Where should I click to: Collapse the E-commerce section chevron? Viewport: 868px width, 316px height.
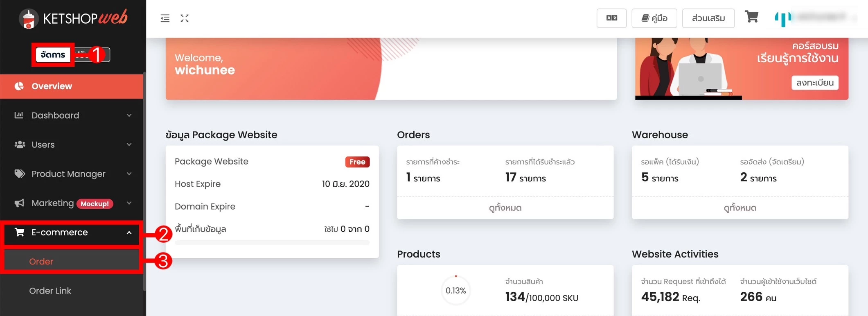click(129, 232)
